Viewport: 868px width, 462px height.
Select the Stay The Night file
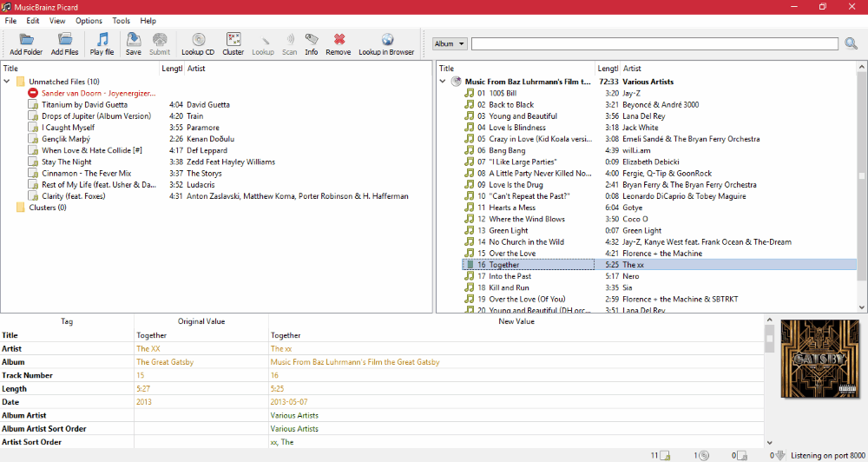67,162
